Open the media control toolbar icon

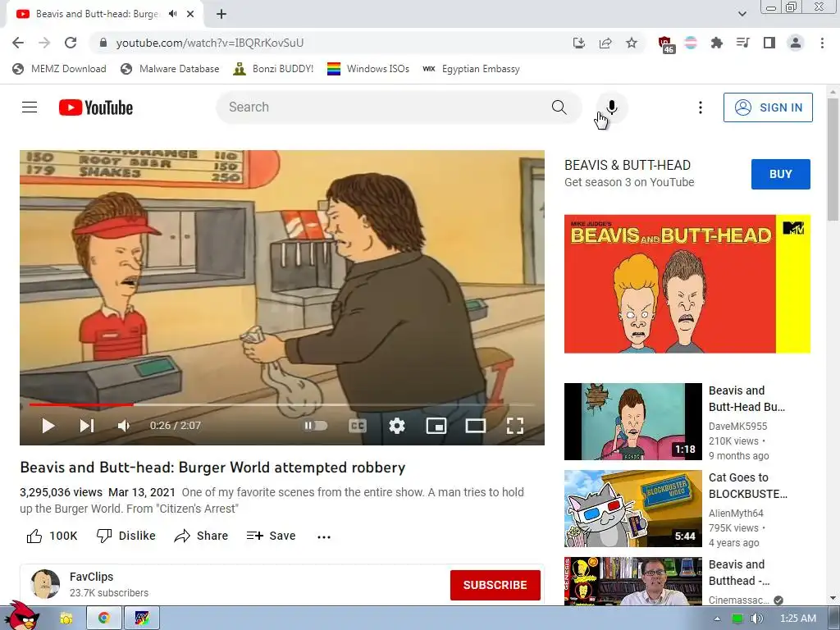[x=742, y=43]
